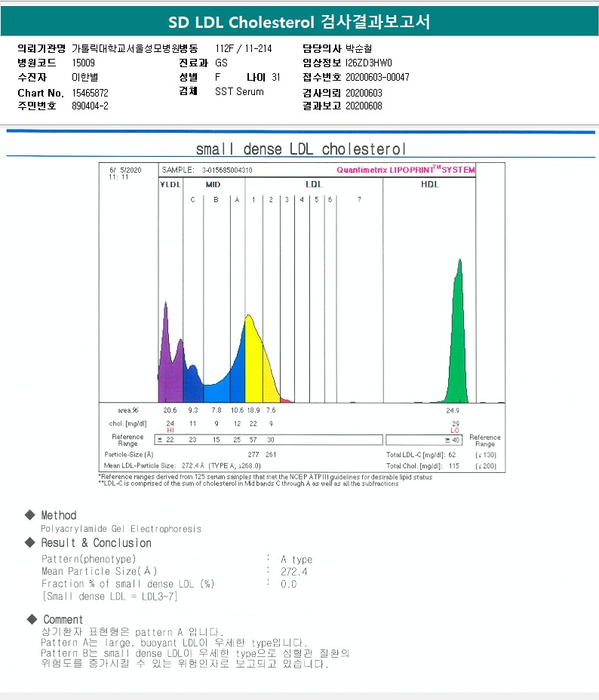
Task: Click the 'Mean LDL-Particle Size: 272.4 Å' line
Action: (183, 465)
